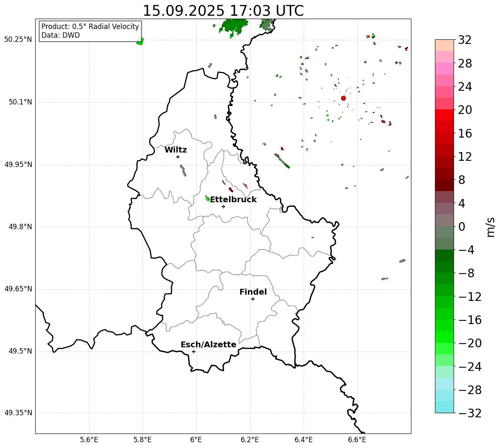Click the 49.35°N latitude label

tap(18, 413)
